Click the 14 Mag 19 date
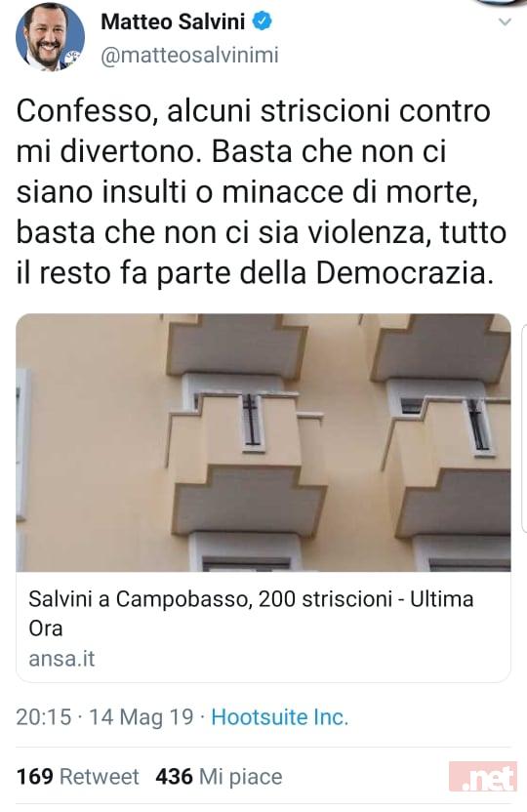Image resolution: width=527 pixels, height=812 pixels. pos(141,717)
